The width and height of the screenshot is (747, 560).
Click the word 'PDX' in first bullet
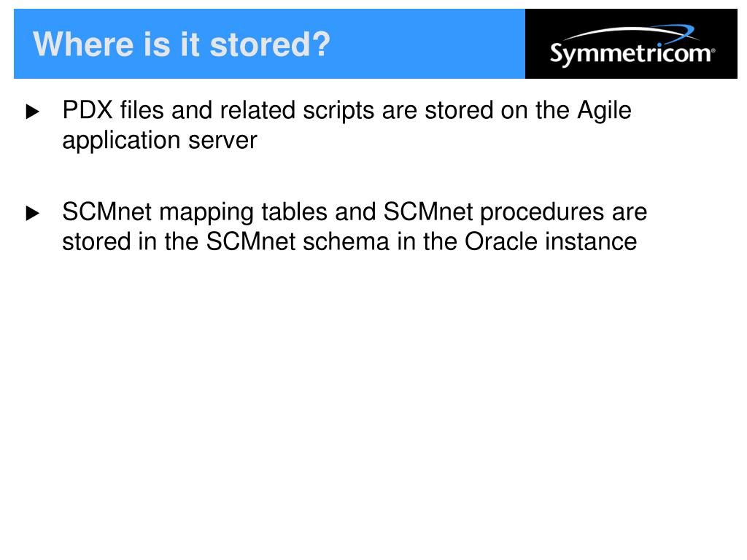point(88,110)
